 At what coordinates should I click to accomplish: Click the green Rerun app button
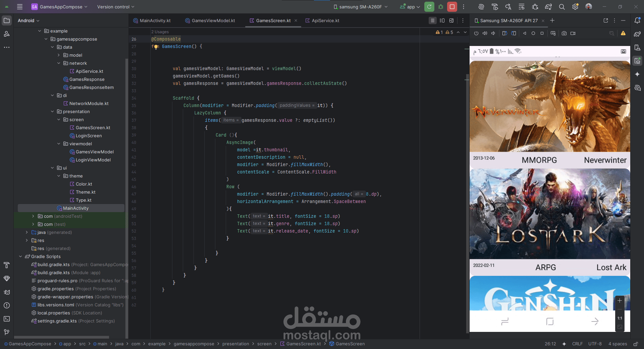coord(429,7)
